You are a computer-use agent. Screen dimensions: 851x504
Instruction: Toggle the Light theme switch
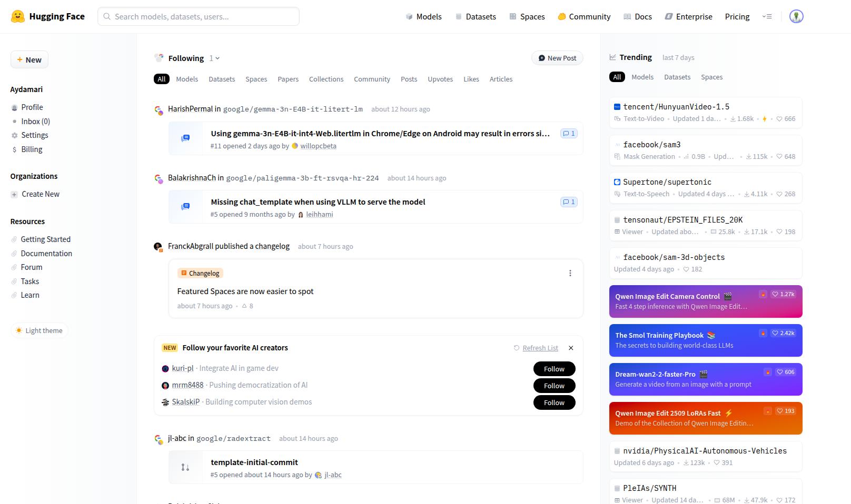point(39,330)
